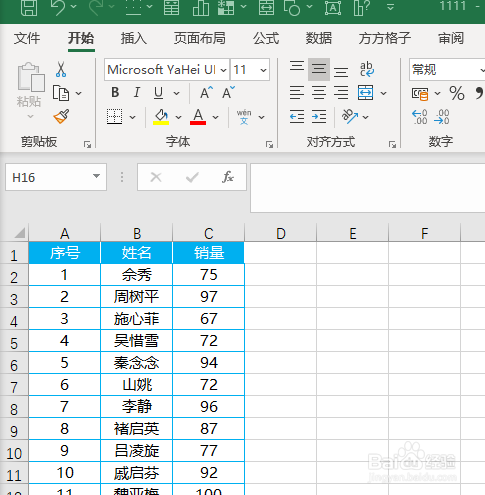
Task: Expand underline style options arrow
Action: (176, 93)
